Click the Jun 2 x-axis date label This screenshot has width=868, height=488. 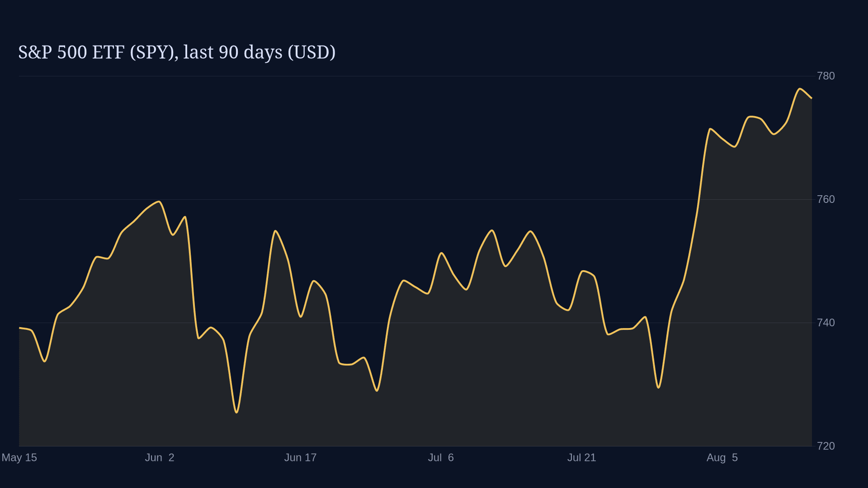[160, 458]
